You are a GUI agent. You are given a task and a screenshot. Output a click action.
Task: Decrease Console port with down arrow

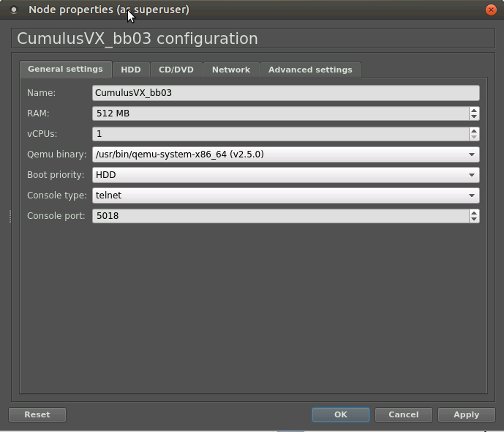tap(474, 220)
